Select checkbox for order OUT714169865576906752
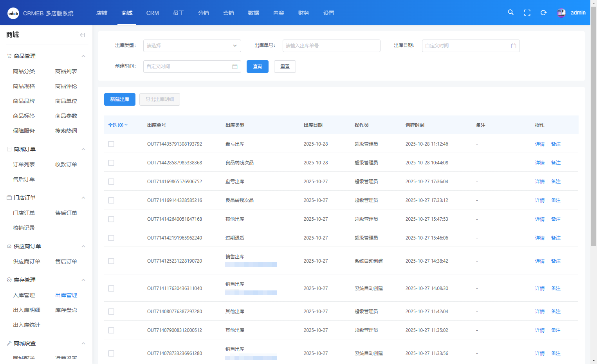The width and height of the screenshot is (597, 364). tap(111, 182)
